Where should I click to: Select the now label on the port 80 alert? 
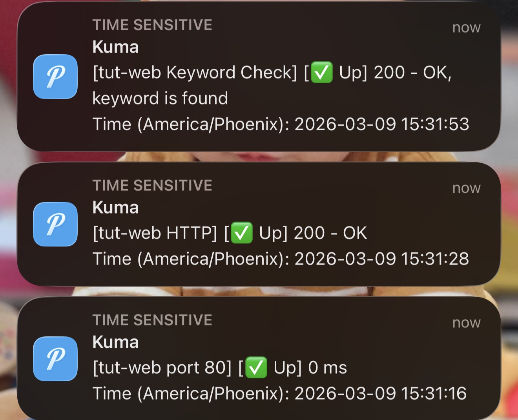point(466,323)
